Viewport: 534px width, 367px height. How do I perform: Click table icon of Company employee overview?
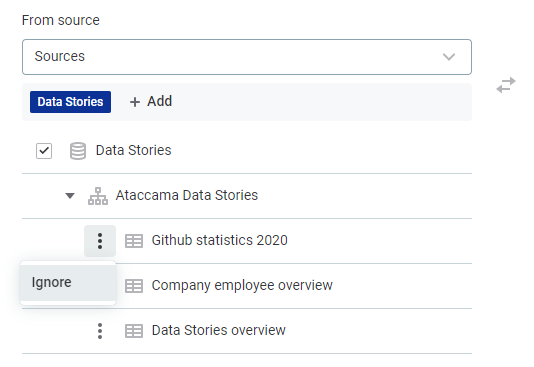click(x=134, y=286)
